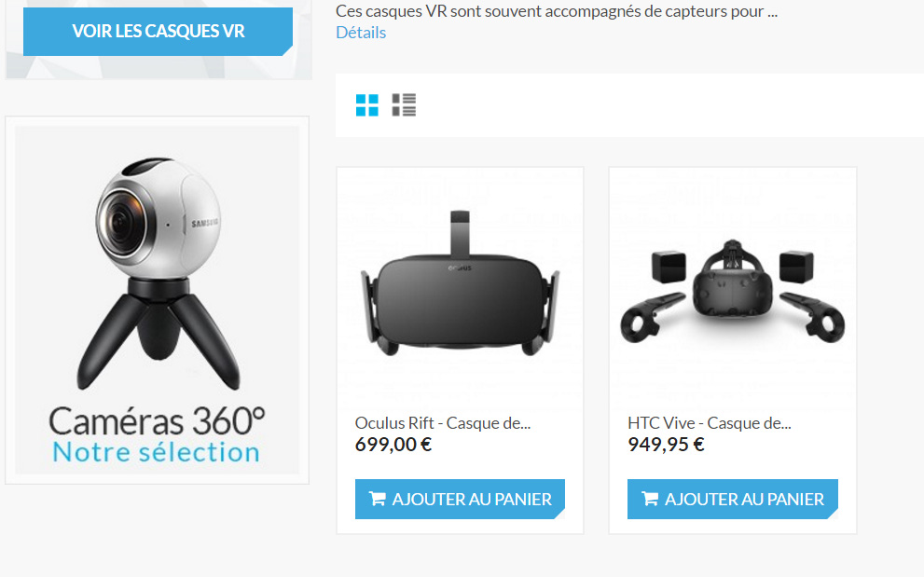Click the Samsung Gear 360 camera picture
This screenshot has width=924, height=577.
[x=158, y=272]
